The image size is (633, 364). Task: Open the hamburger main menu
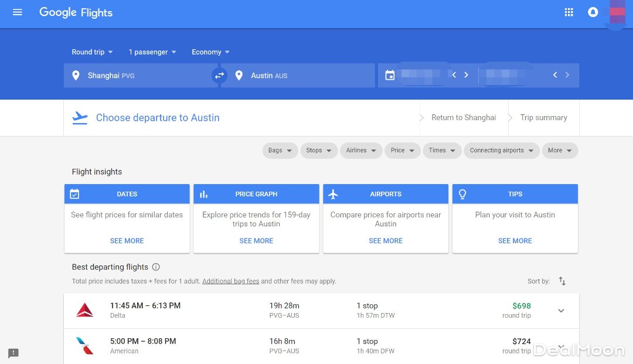click(18, 12)
